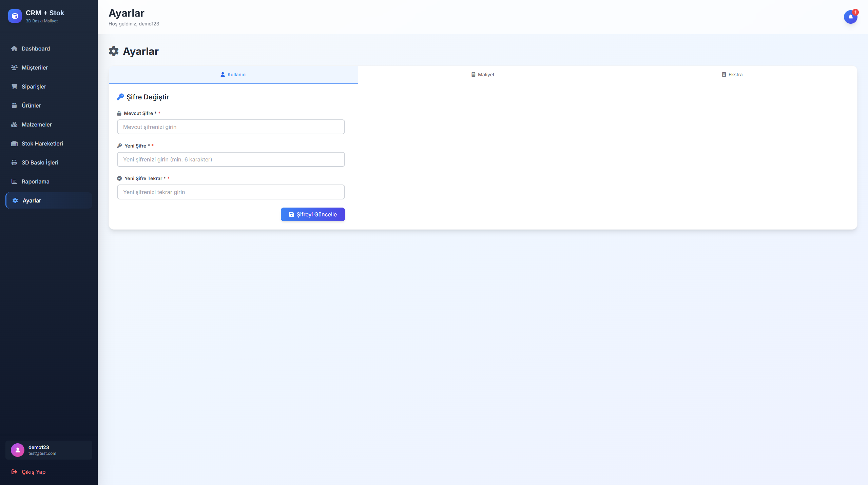Screen dimensions: 868x485
Task: Click the Stok Hareketleri warehouse icon
Action: pos(14,143)
